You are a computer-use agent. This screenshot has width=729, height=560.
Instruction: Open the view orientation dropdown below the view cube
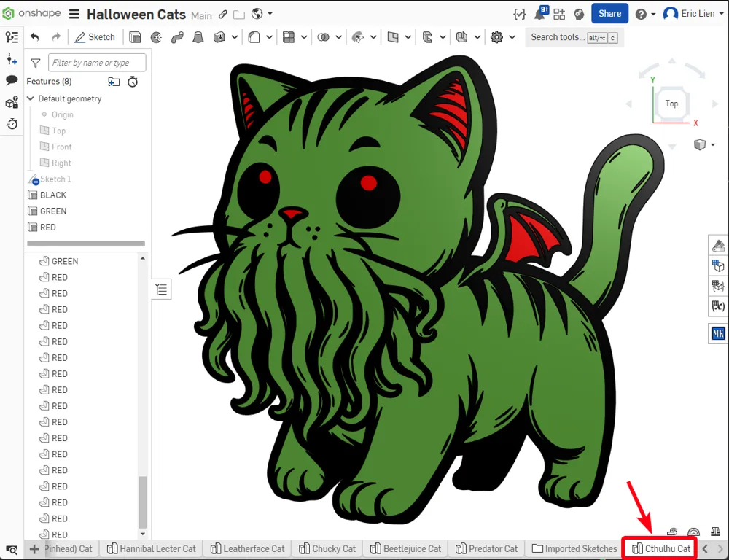coord(702,144)
